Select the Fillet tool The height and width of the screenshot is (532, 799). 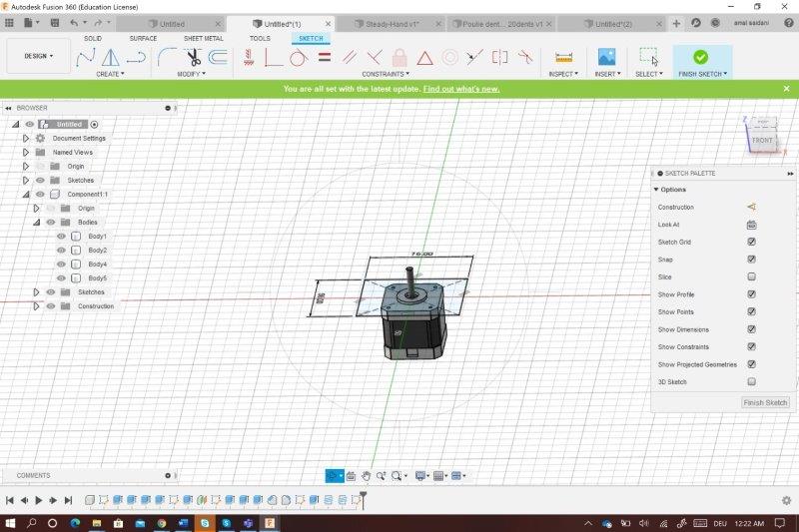[167, 57]
